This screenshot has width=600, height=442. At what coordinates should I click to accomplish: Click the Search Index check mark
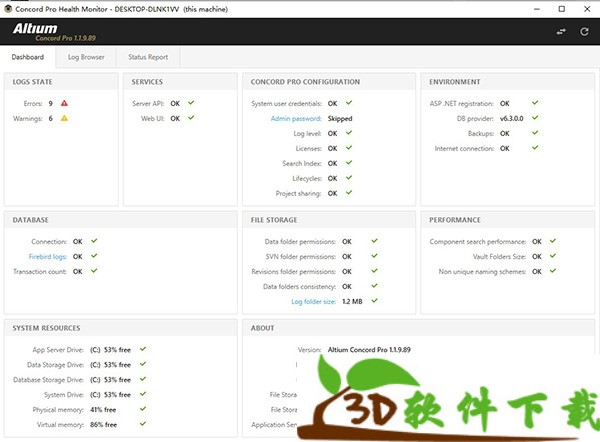pyautogui.click(x=349, y=163)
